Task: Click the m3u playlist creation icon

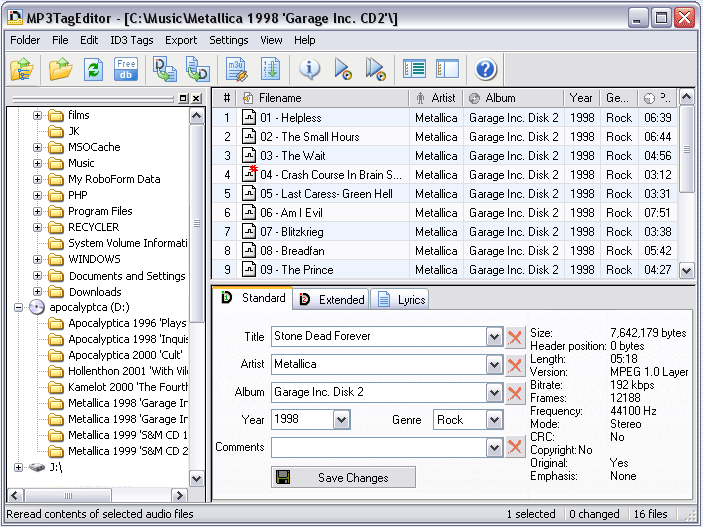Action: 236,69
